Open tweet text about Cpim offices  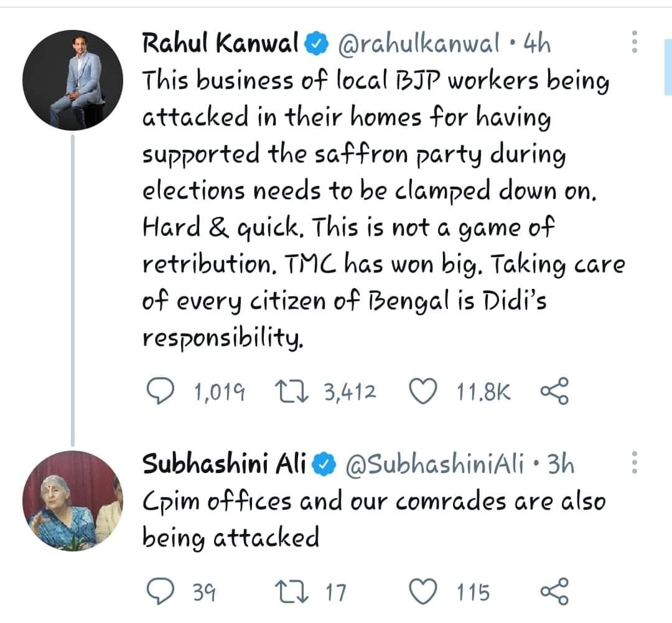click(x=374, y=519)
